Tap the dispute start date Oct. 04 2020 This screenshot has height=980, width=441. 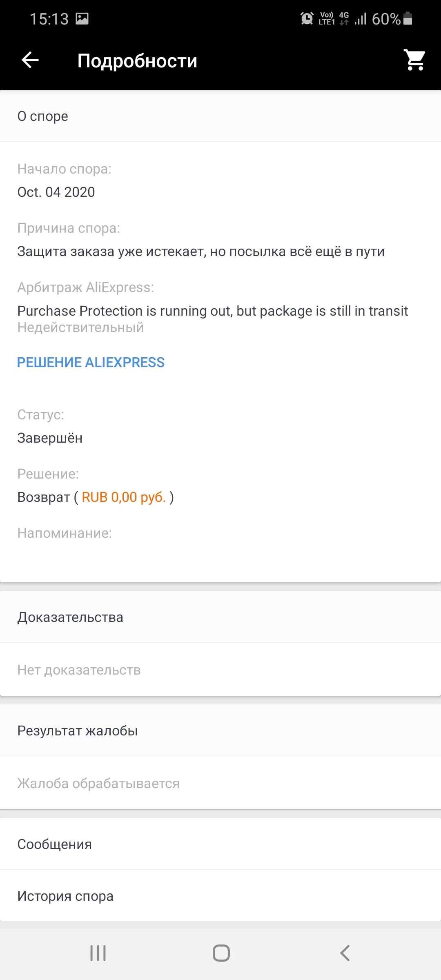pyautogui.click(x=56, y=192)
